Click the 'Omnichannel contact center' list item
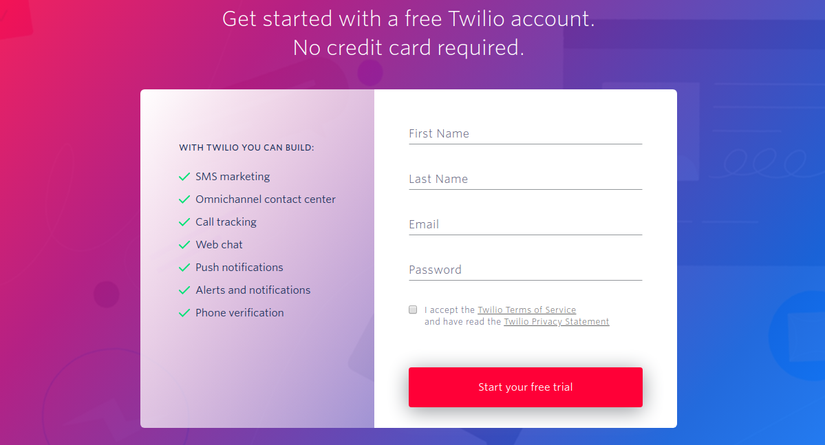The height and width of the screenshot is (445, 825). 265,200
